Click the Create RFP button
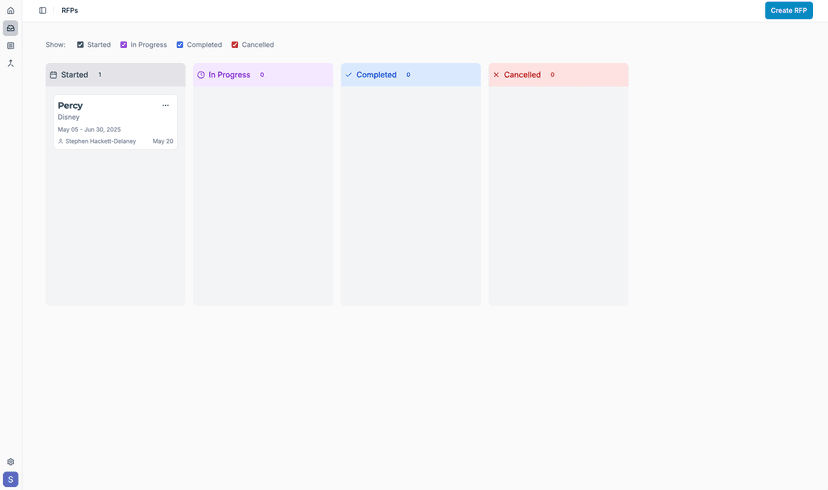 pos(788,11)
